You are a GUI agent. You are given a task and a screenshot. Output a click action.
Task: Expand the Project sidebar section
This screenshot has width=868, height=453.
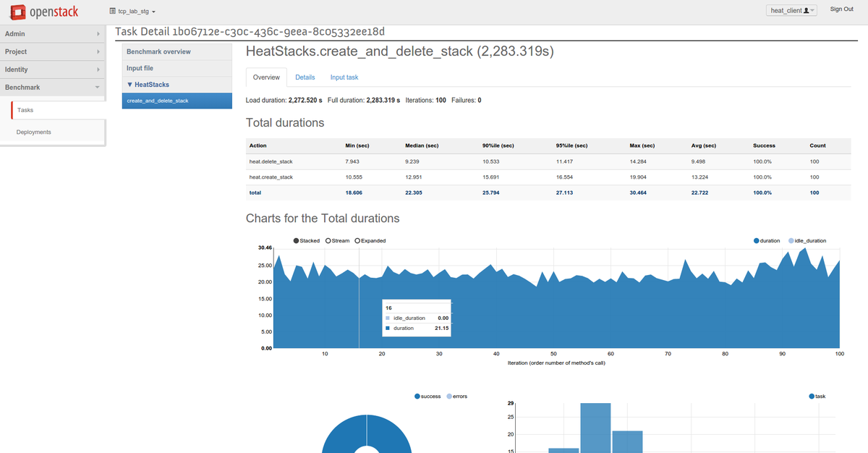(53, 52)
